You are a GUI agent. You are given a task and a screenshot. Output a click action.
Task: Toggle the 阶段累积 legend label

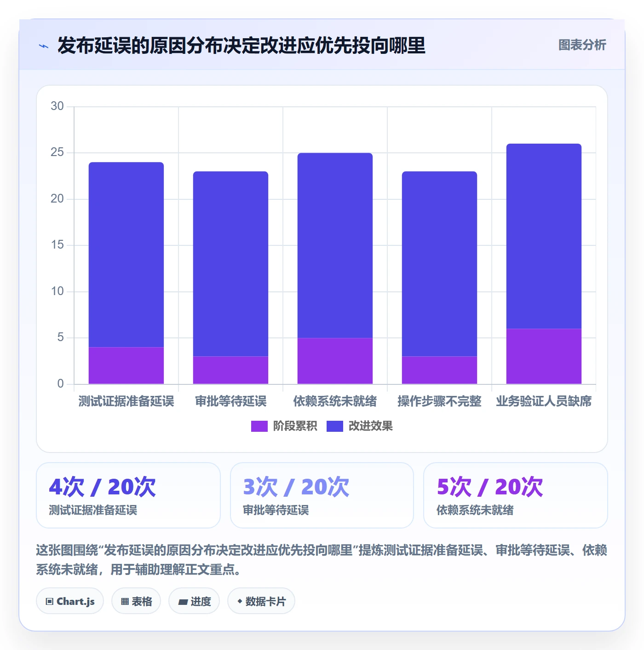click(295, 426)
